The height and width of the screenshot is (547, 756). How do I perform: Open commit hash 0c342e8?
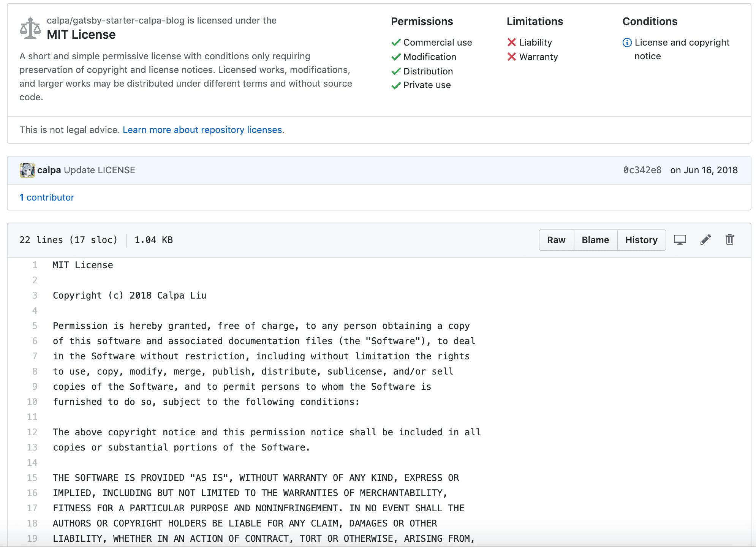[x=642, y=170]
